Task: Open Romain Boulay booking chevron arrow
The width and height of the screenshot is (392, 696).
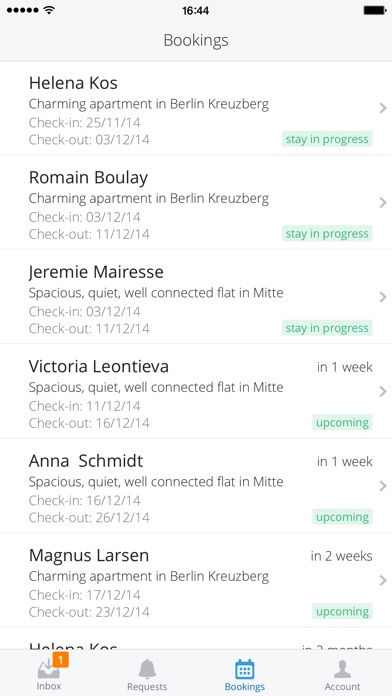Action: 383,202
